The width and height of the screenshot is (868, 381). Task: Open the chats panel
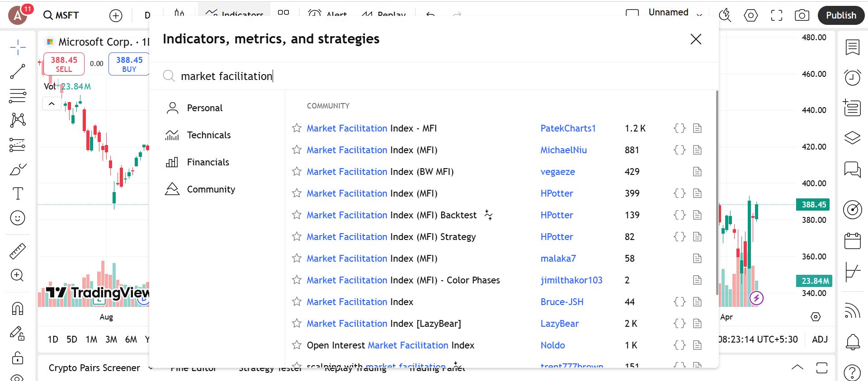(x=852, y=169)
